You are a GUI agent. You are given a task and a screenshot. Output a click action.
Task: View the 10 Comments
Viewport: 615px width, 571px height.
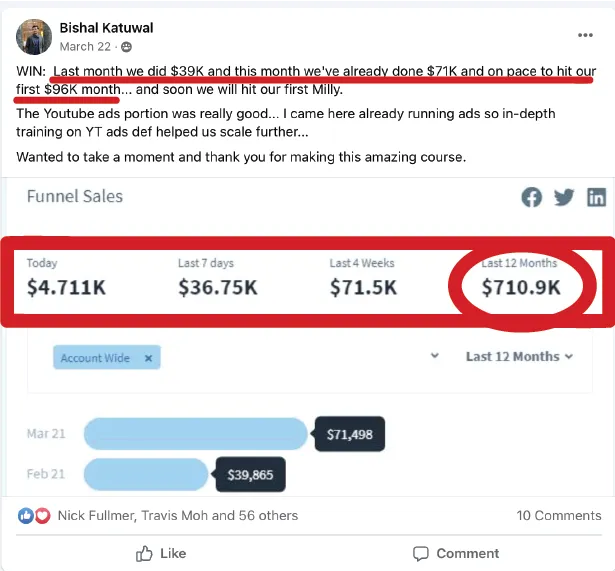coord(558,516)
